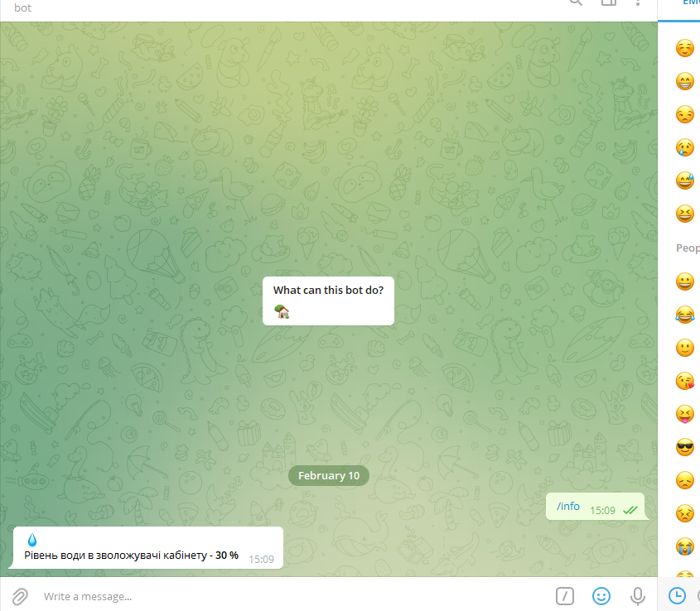Insert the squinting laughing face emoji
Screen dimensions: 700x611
(x=685, y=214)
